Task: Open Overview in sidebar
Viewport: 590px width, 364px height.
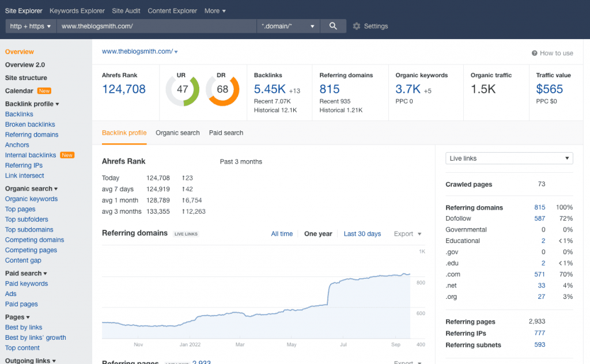Action: pos(19,51)
